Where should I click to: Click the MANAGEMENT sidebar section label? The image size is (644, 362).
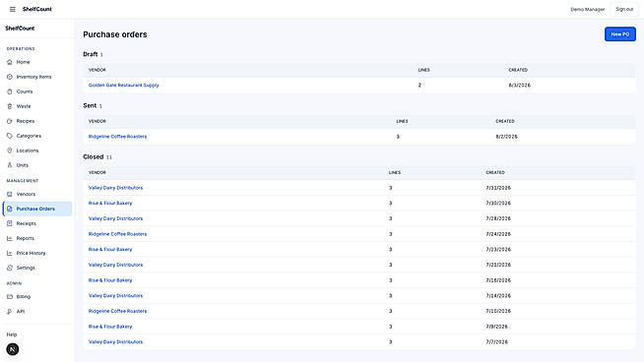tap(23, 181)
